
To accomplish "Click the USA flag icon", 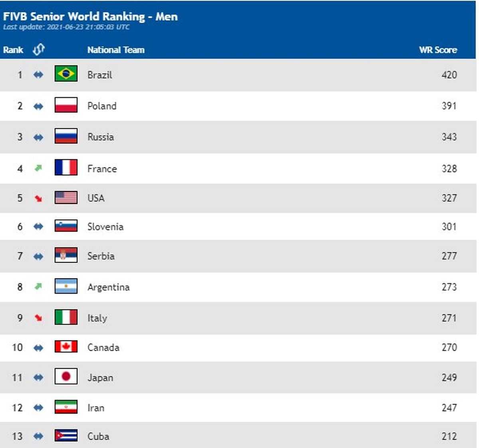I will tap(66, 198).
